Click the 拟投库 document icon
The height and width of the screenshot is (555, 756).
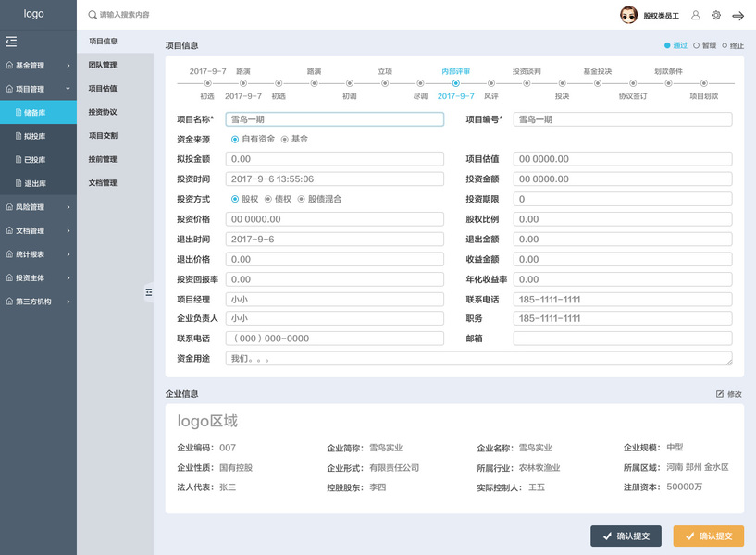(19, 136)
